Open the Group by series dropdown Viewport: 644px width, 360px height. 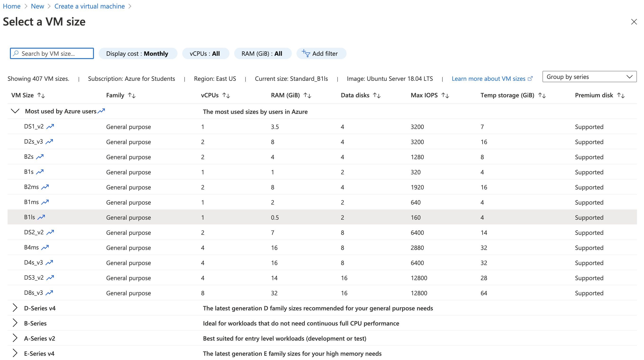(x=589, y=77)
